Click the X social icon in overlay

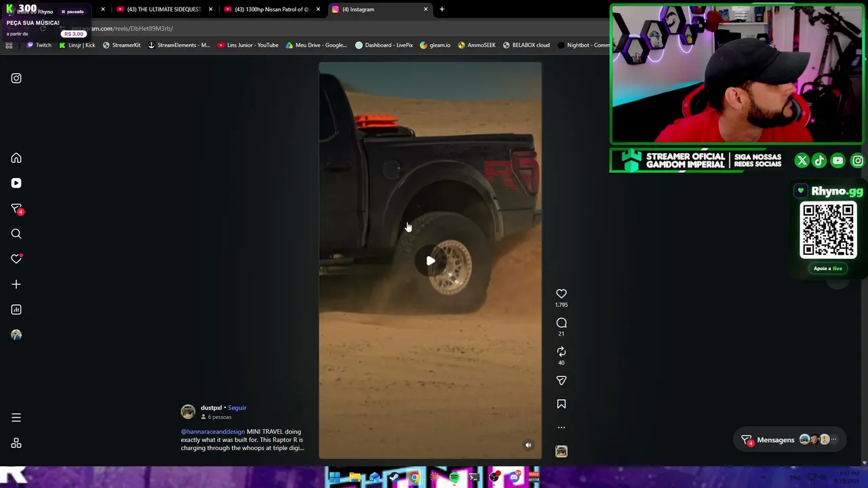click(x=802, y=161)
